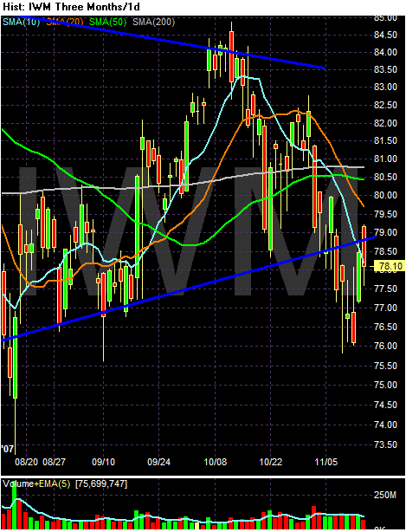Screen dimensions: 406x532
Task: Click the 73.50 price axis label
Action: pos(387,444)
